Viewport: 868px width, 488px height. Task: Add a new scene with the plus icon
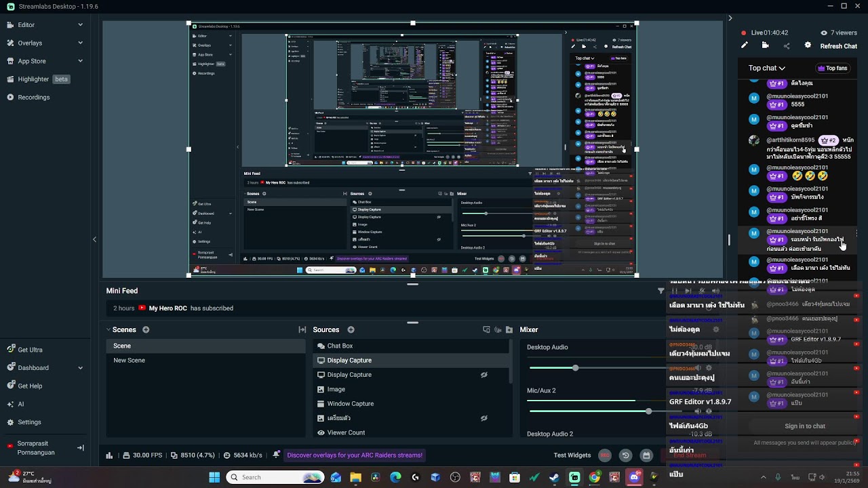point(146,330)
